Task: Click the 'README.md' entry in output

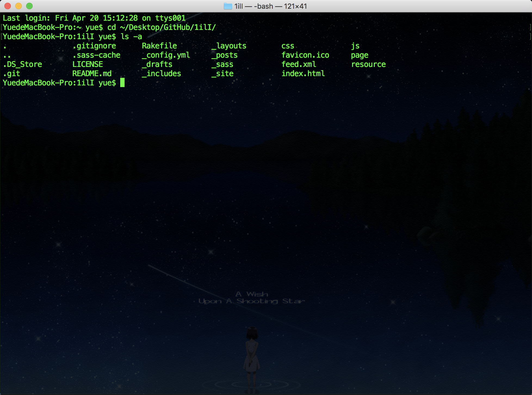Action: click(x=92, y=73)
